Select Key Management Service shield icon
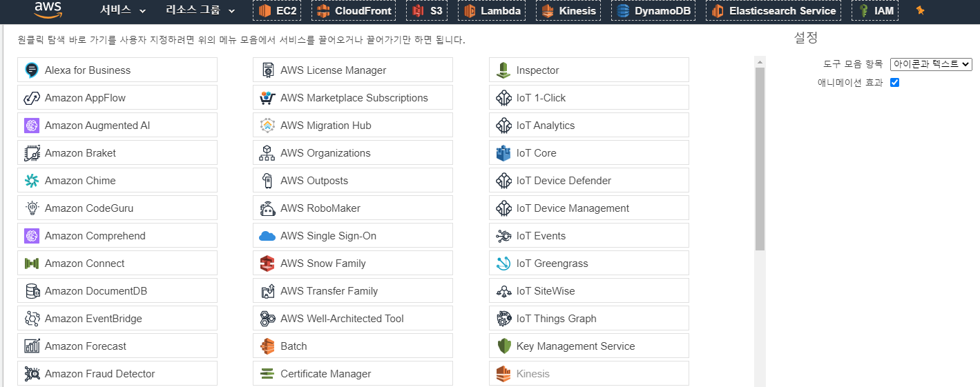Viewport: 980px width, 387px height. click(x=503, y=346)
